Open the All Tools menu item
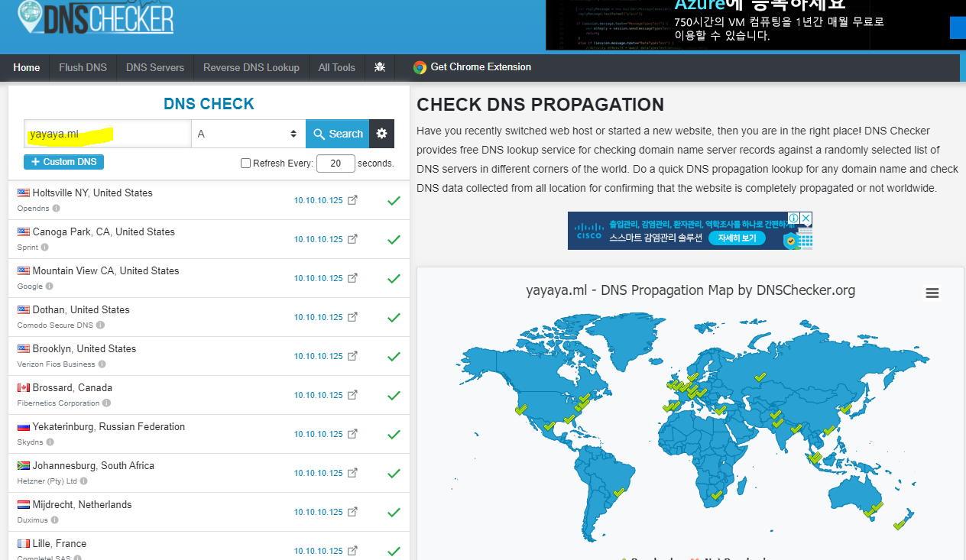The width and height of the screenshot is (966, 560). [x=337, y=67]
